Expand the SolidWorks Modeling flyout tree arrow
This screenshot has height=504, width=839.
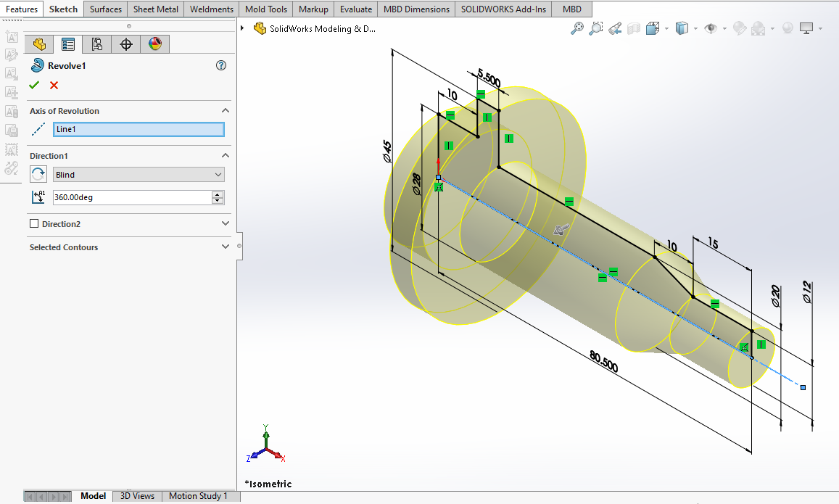coord(242,28)
